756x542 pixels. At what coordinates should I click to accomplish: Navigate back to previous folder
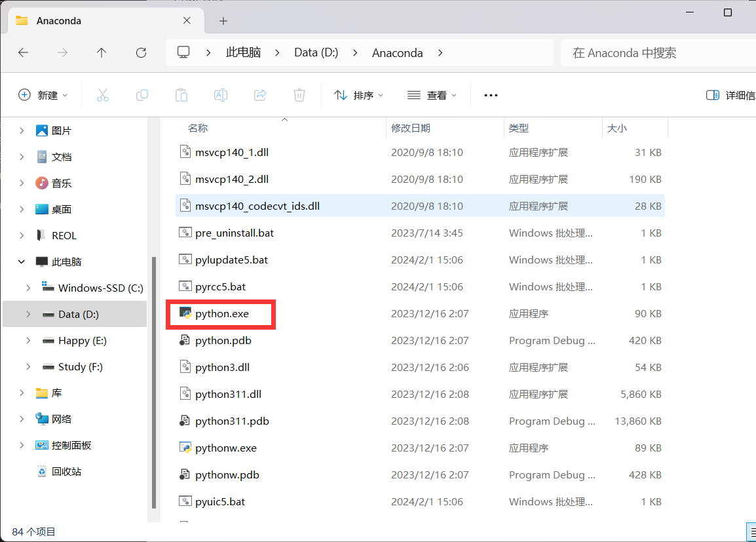click(24, 53)
